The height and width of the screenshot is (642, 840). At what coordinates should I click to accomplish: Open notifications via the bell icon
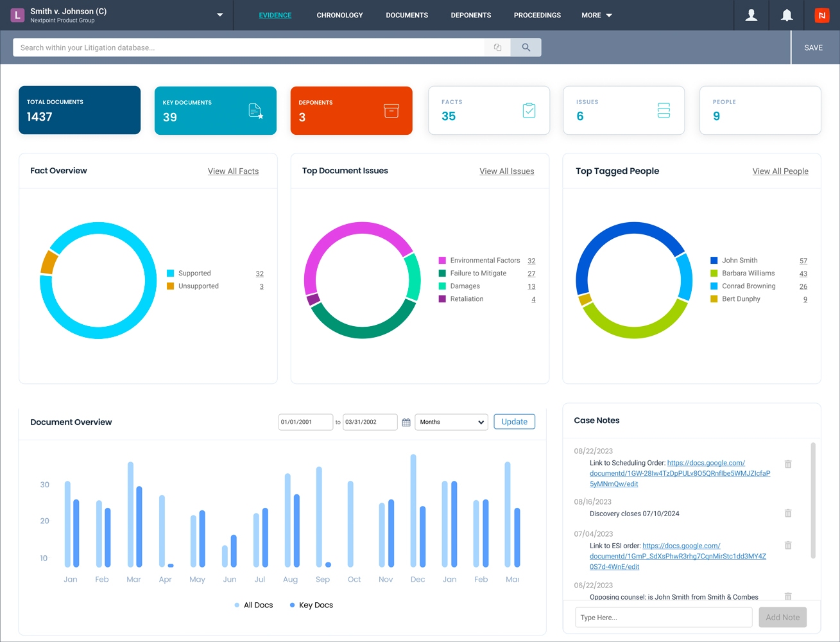click(787, 15)
